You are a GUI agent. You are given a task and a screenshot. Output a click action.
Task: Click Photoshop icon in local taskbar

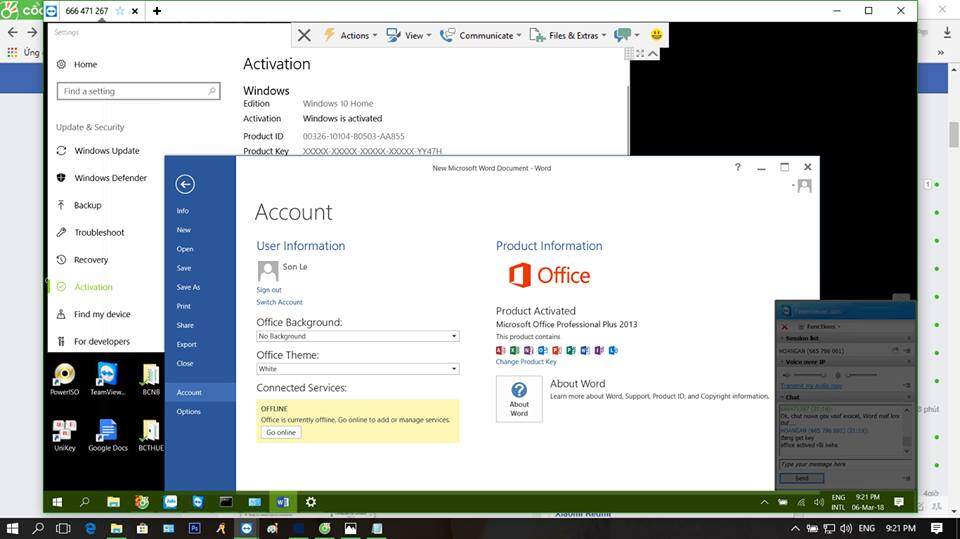click(194, 528)
